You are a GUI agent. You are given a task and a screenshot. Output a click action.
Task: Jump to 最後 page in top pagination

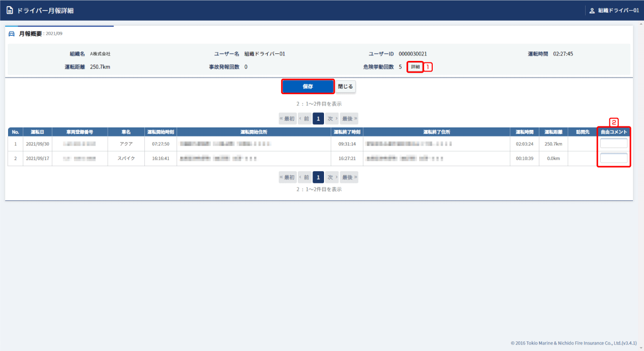coord(349,119)
